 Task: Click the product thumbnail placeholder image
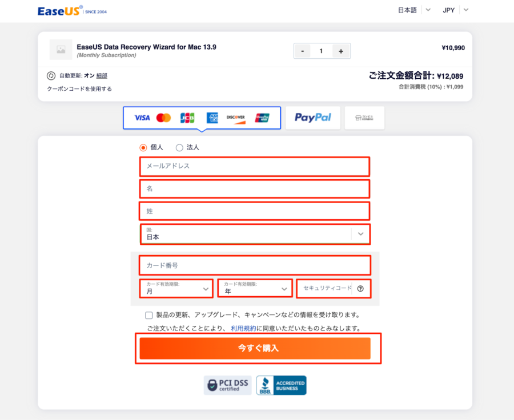point(61,50)
